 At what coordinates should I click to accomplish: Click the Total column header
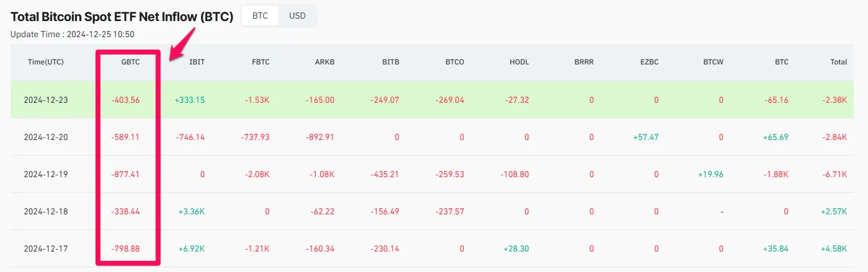839,62
